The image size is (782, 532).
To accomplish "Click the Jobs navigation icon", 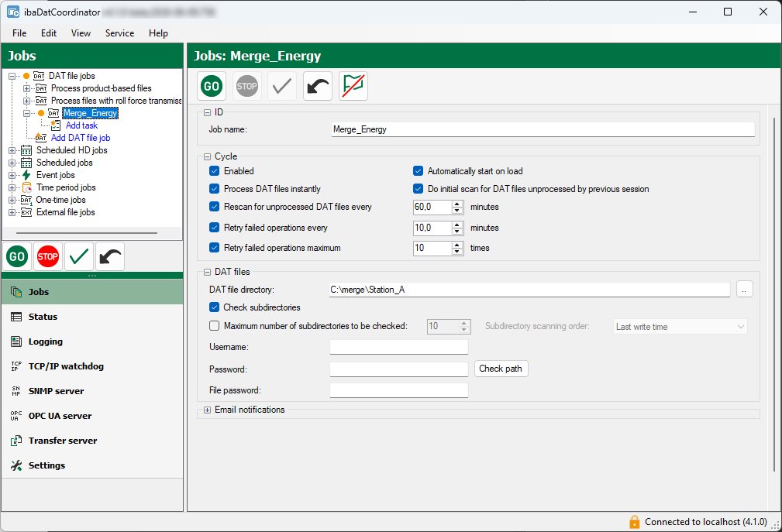I will tap(16, 292).
